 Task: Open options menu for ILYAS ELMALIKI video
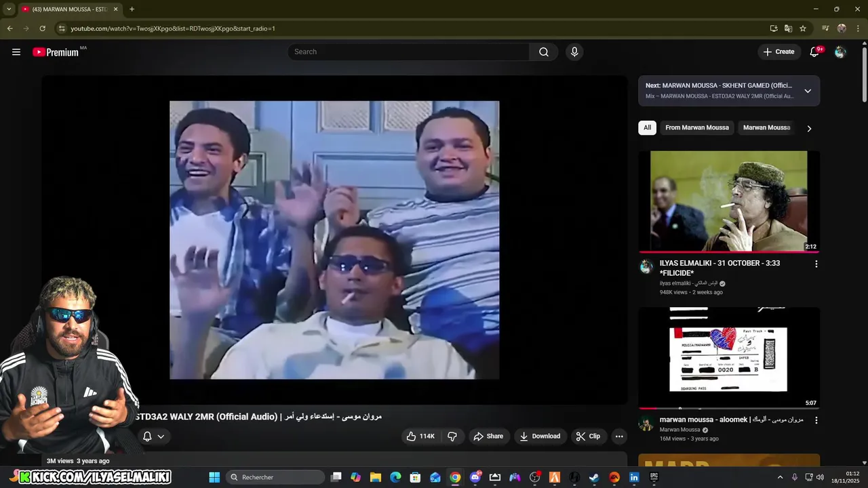816,264
